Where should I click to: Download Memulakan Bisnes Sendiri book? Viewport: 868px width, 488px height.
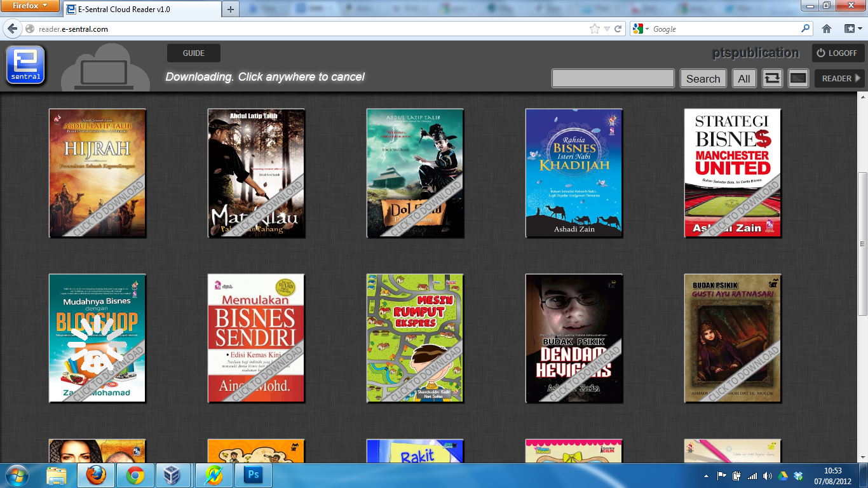tap(257, 338)
